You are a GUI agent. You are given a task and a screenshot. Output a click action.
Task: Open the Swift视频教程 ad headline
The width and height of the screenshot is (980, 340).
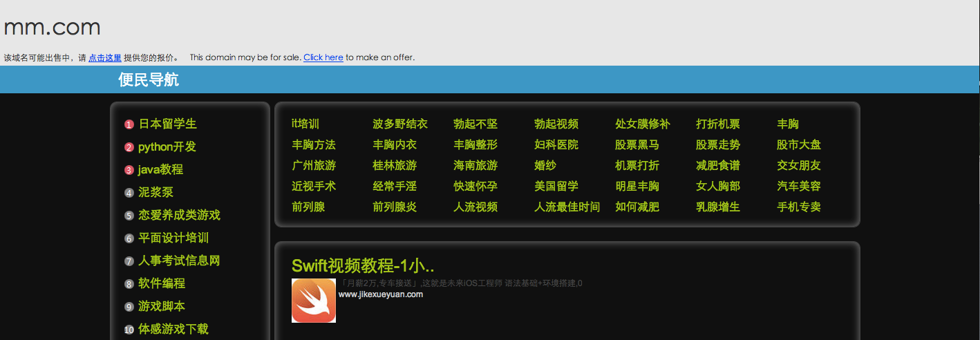pyautogui.click(x=363, y=265)
